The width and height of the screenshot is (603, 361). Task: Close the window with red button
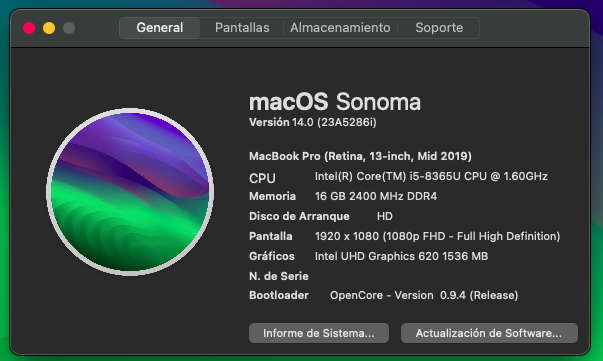29,28
